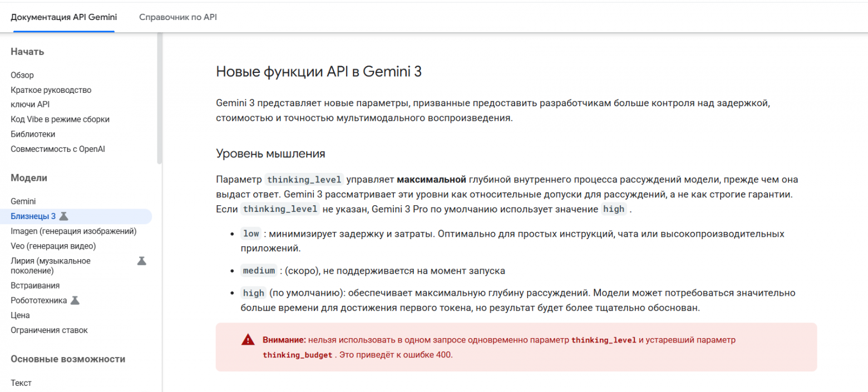This screenshot has width=868, height=392.
Task: Click the Основные возможности section heading
Action: [68, 359]
